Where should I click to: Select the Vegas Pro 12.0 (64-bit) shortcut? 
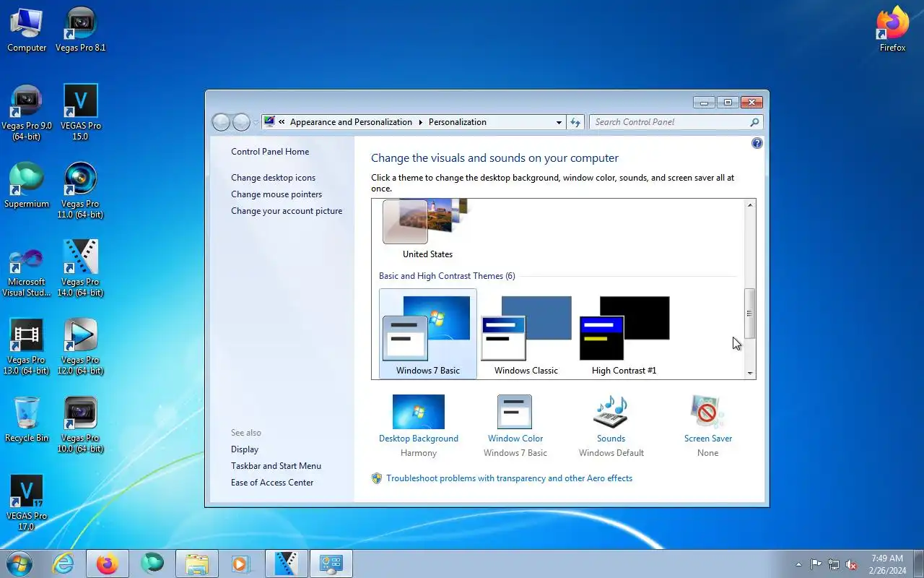[81, 347]
